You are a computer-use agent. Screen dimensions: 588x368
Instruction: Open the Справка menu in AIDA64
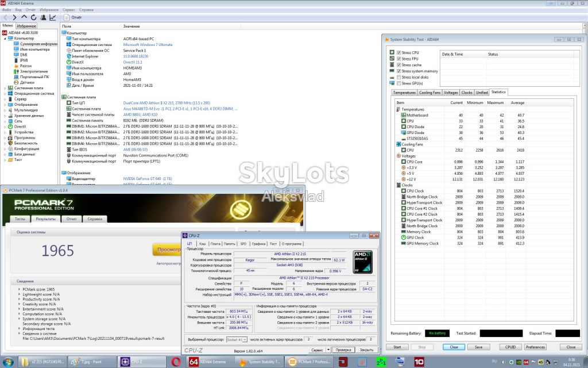tap(86, 10)
